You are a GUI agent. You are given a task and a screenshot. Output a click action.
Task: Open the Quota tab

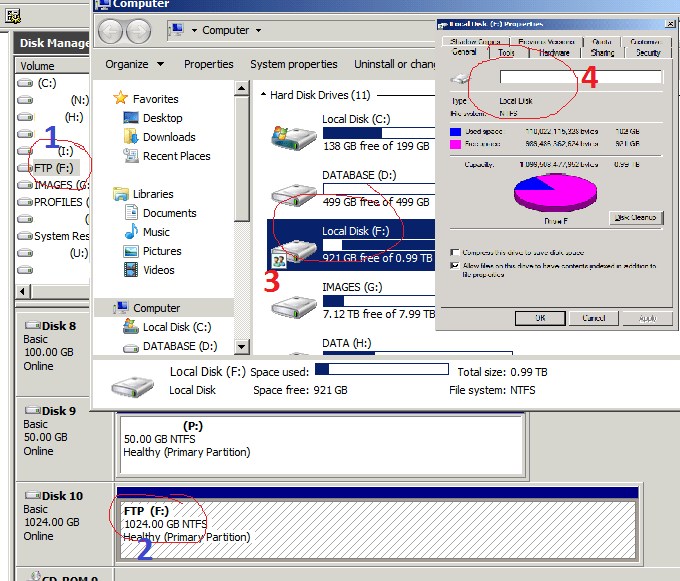[x=602, y=42]
